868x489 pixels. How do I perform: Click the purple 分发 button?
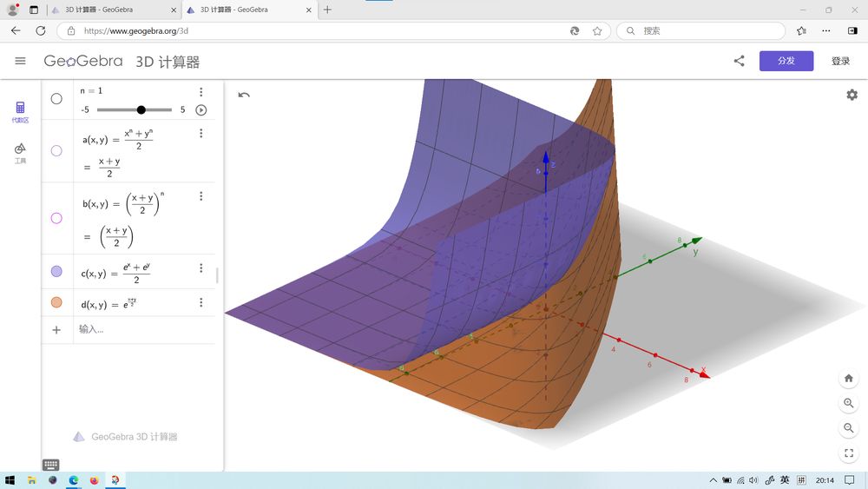(786, 61)
